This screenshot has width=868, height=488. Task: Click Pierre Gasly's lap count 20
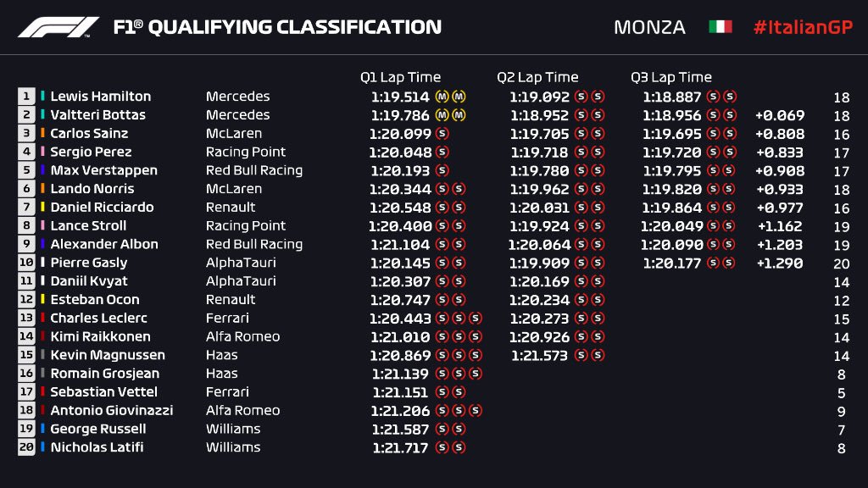click(x=842, y=264)
